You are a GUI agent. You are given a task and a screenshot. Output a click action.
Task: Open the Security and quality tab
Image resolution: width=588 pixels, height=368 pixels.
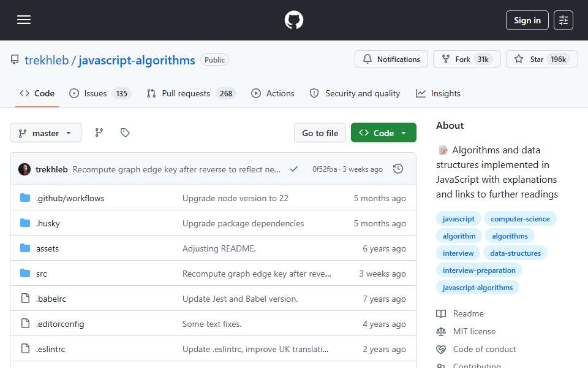coord(355,93)
